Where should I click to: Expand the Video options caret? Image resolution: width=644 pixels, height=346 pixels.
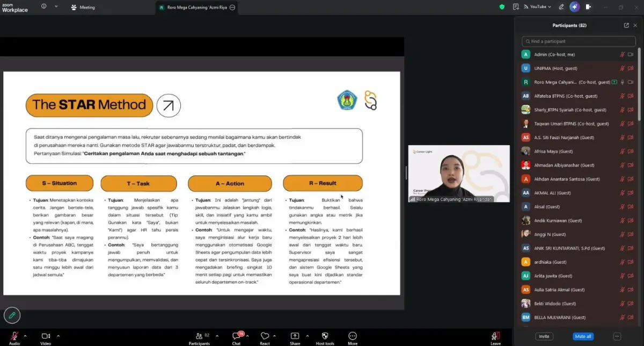coord(58,336)
